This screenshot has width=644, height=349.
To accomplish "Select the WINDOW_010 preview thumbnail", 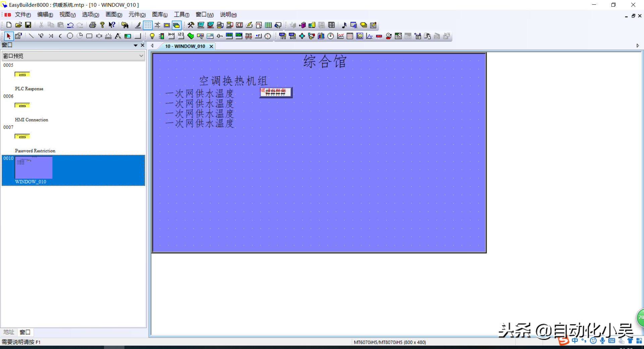I will pos(34,167).
